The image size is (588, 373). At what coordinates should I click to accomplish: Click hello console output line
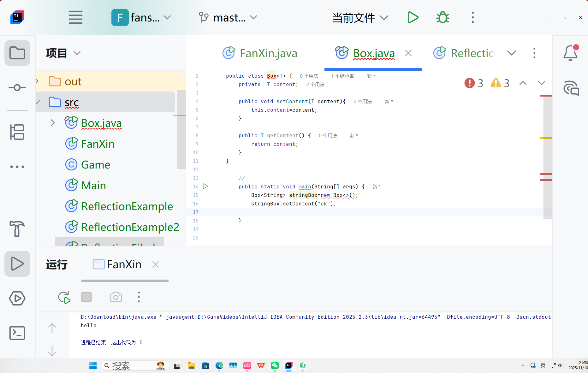point(89,326)
